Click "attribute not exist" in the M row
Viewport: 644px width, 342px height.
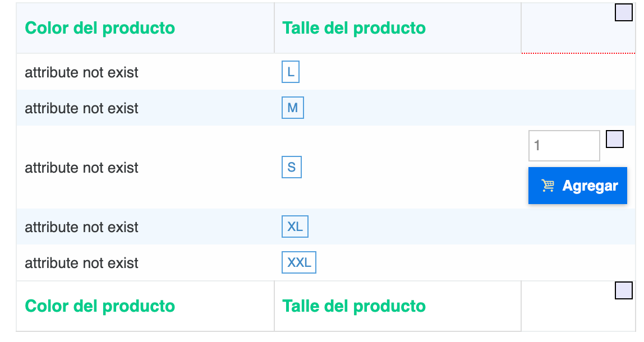click(x=81, y=108)
